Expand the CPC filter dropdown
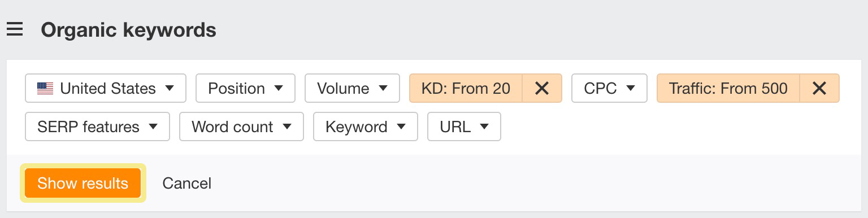The image size is (868, 218). [609, 88]
